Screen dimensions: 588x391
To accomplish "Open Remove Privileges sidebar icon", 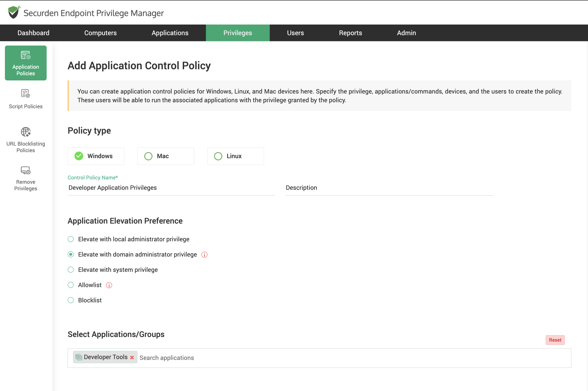I will click(x=26, y=170).
